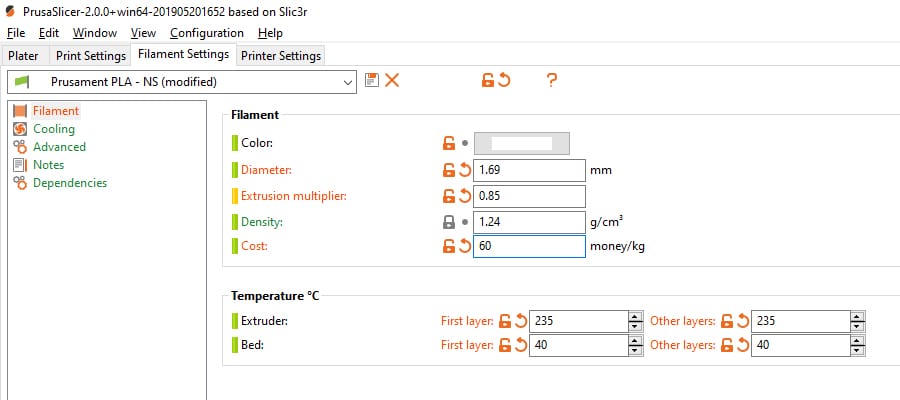This screenshot has width=900, height=400.
Task: Pick the filament Color swatch
Action: (521, 144)
